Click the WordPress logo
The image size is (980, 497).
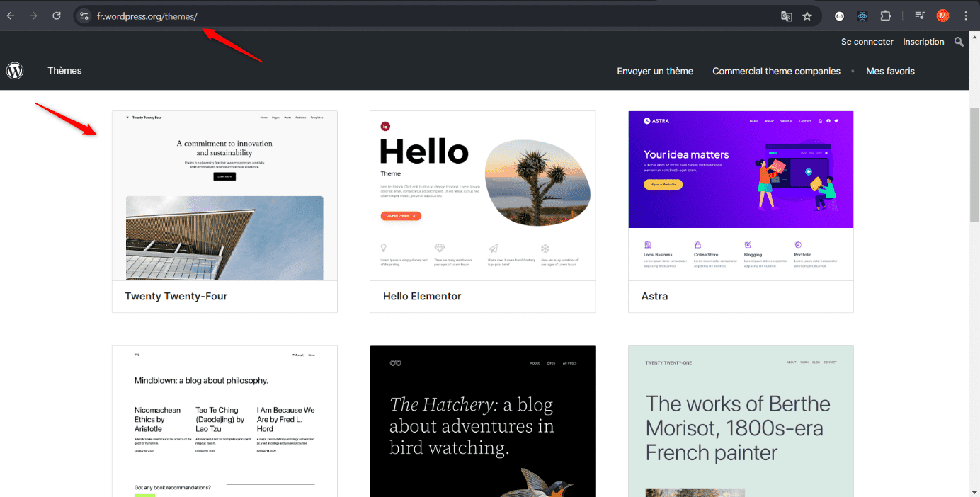15,71
